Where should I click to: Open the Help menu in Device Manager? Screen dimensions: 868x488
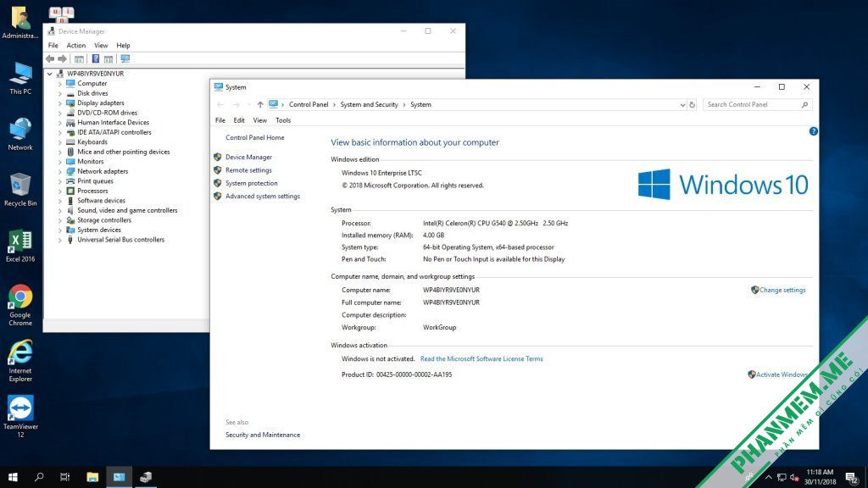coord(123,46)
